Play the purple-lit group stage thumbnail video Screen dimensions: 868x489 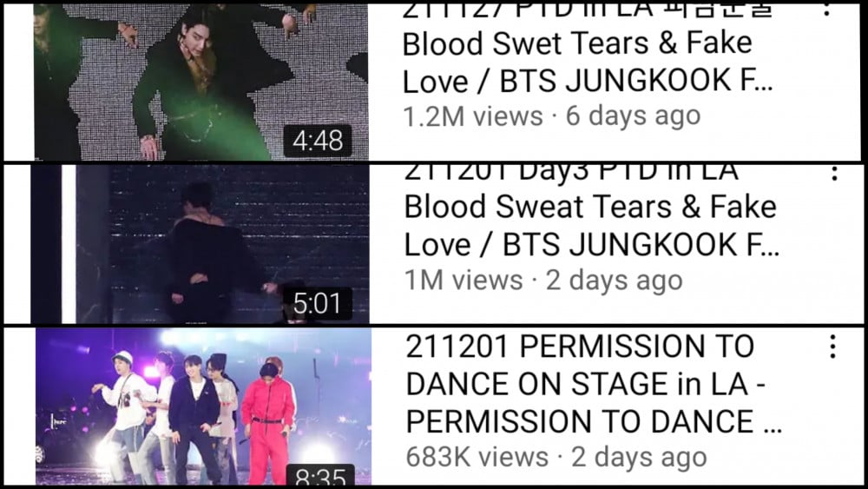point(203,406)
